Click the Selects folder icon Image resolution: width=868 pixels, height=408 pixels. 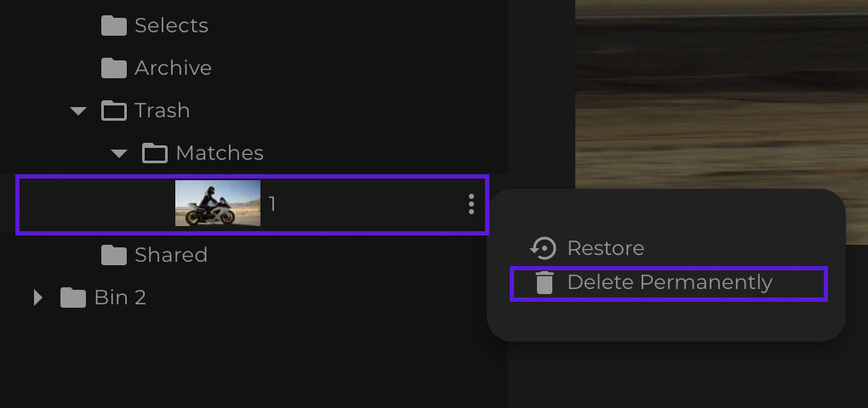113,25
